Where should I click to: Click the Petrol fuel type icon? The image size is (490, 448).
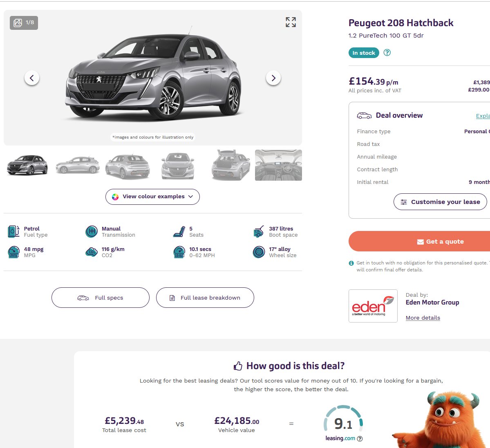click(x=13, y=232)
